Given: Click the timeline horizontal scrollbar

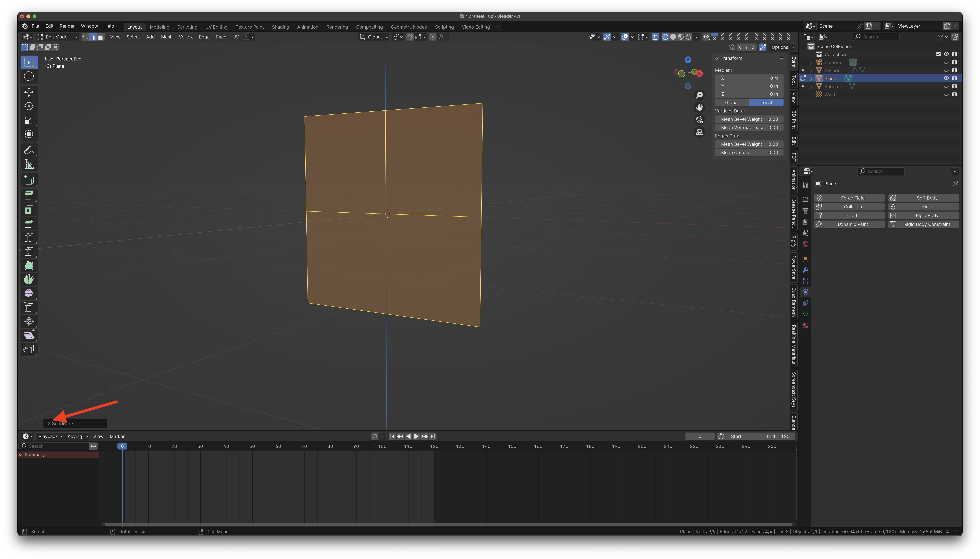Looking at the screenshot, I should point(448,524).
